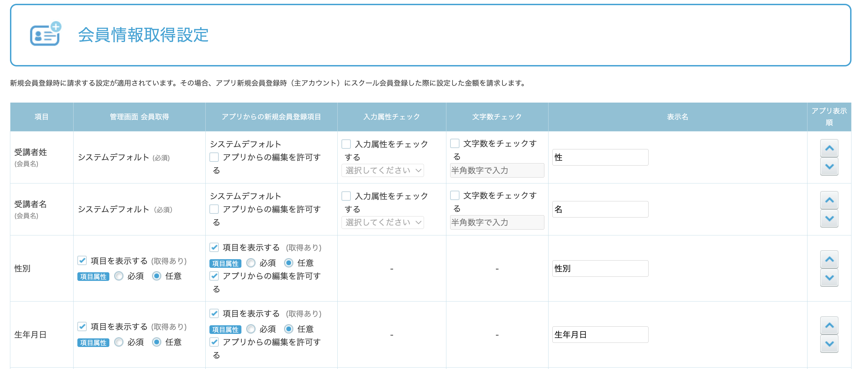Viewport: 868px width, 369px height.
Task: Click the 表示名 field containing 性
Action: click(x=600, y=157)
